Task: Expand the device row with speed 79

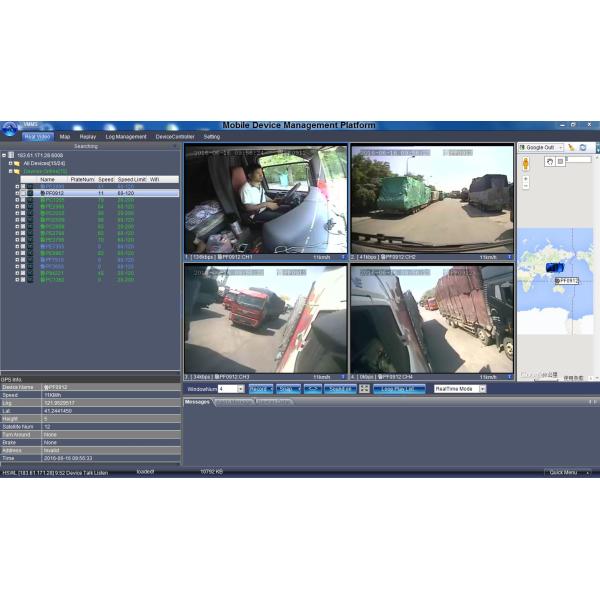Action: [17, 200]
